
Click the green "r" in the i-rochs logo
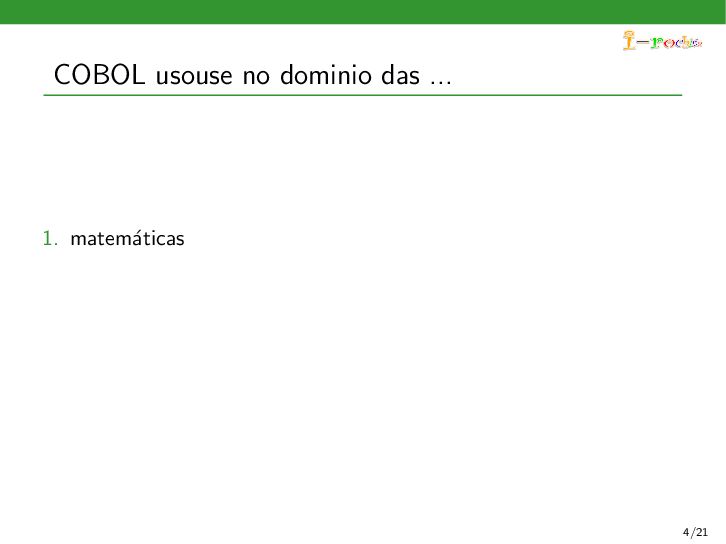coord(657,43)
